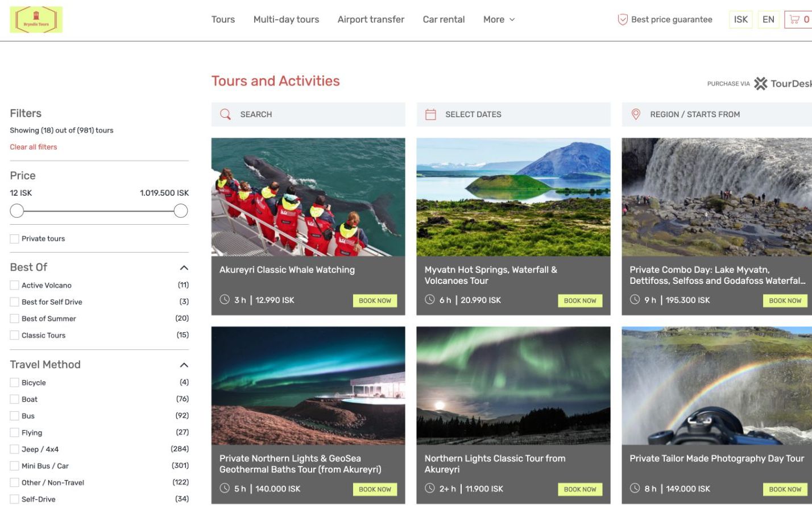Viewport: 812px width, 508px height.
Task: Click the clock icon on GeoSea Geothermal Baths tour
Action: [225, 488]
